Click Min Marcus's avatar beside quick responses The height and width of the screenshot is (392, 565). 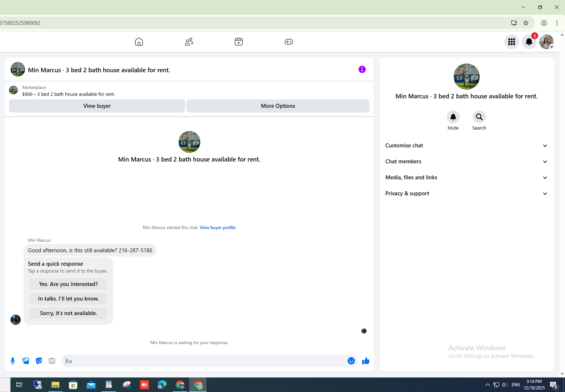coord(16,320)
